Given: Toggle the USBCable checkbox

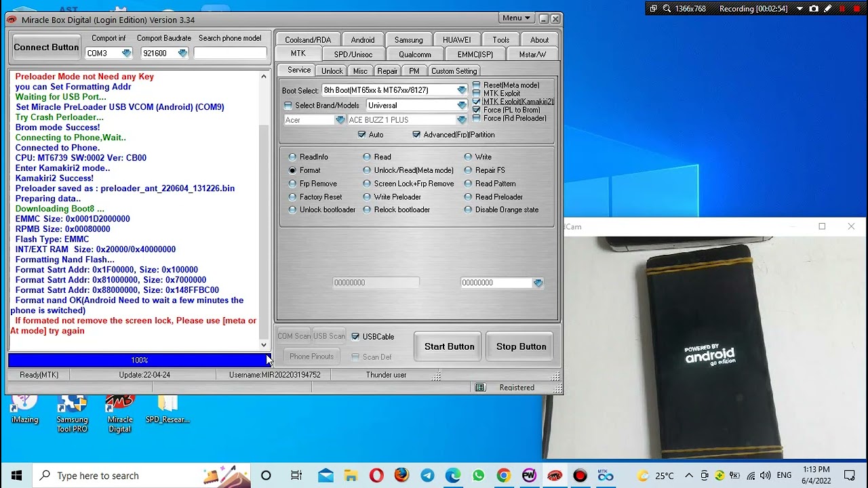Looking at the screenshot, I should tap(355, 337).
